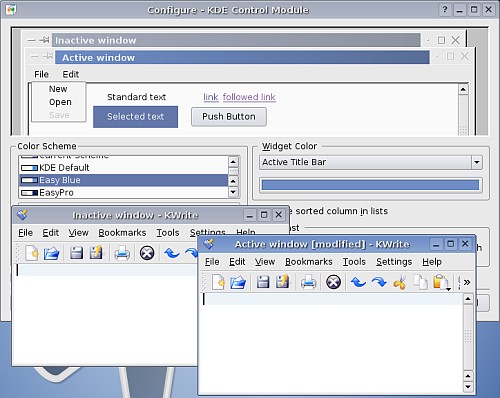The width and height of the screenshot is (500, 398).
Task: Click Save As icon in Inactive KWrite window
Action: pyautogui.click(x=96, y=253)
